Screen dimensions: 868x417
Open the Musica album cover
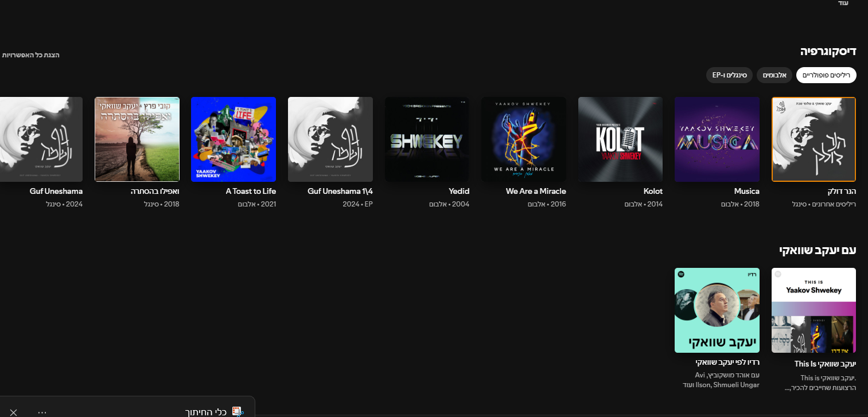(717, 139)
